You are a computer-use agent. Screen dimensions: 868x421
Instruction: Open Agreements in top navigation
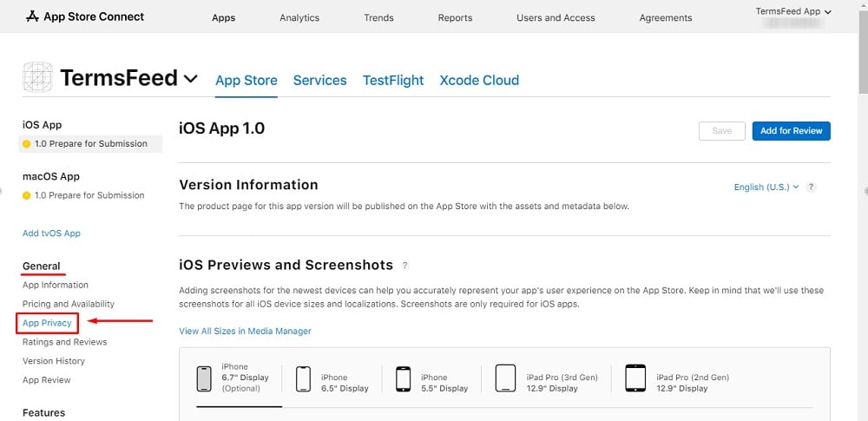[x=666, y=17]
